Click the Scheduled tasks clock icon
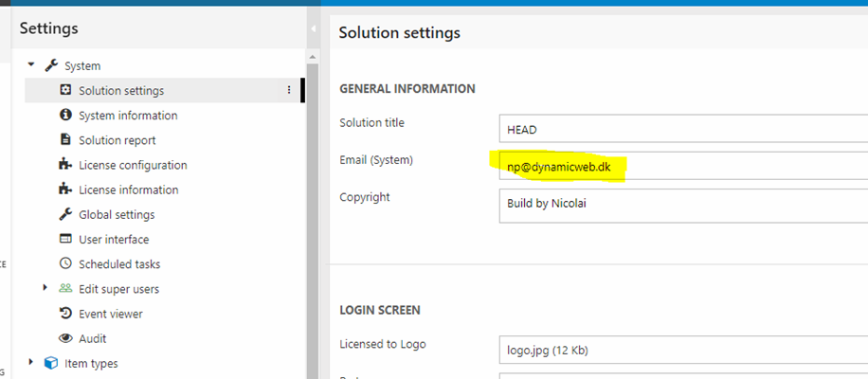 pos(65,263)
